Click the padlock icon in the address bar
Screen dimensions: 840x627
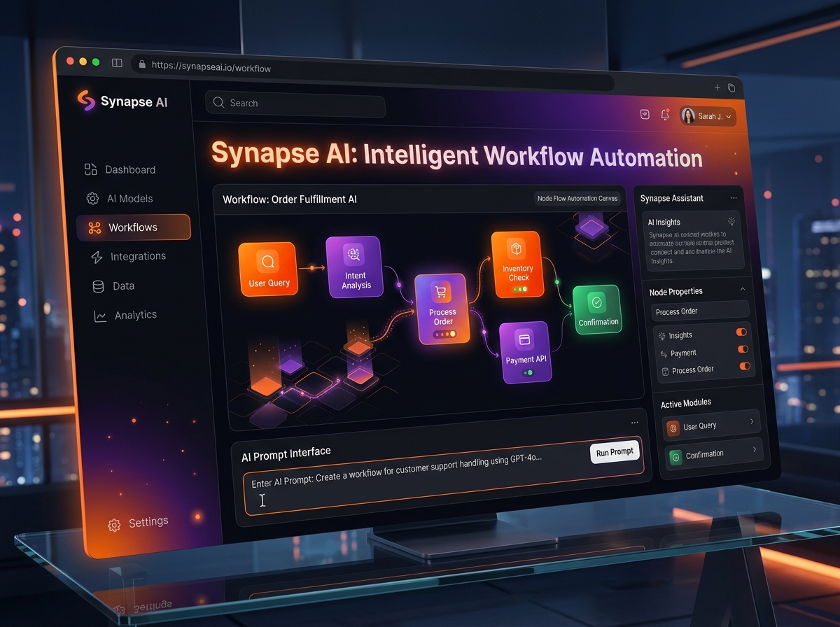(x=143, y=64)
